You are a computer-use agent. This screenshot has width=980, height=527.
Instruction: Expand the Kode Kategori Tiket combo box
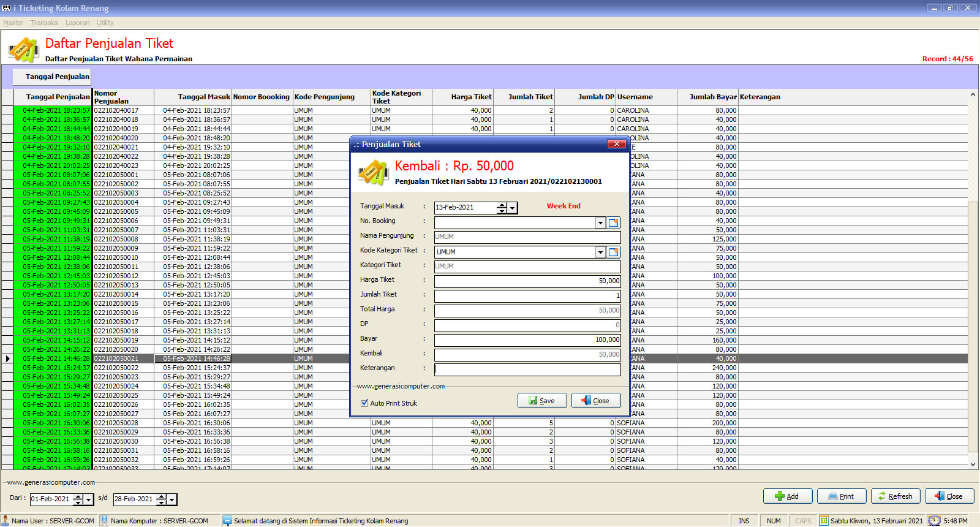click(x=600, y=252)
